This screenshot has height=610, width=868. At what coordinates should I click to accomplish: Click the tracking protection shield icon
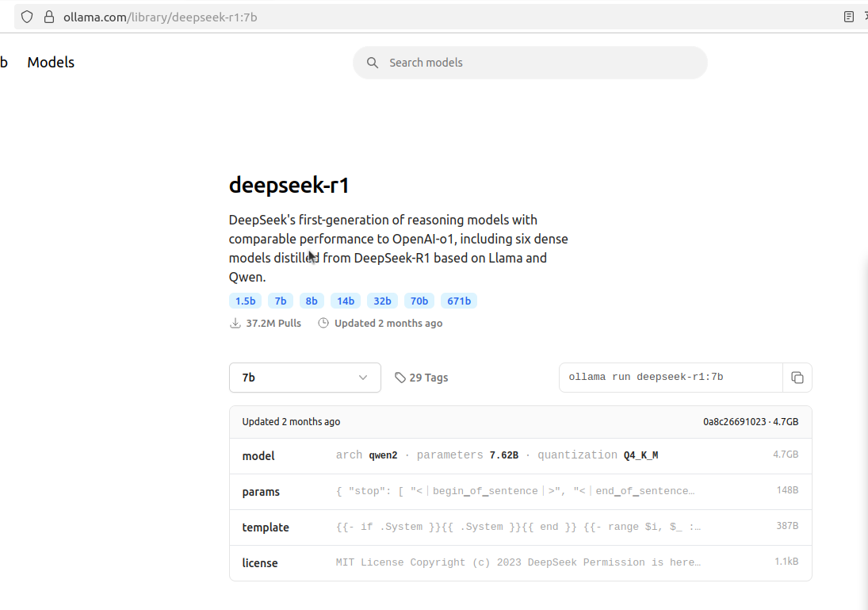[x=26, y=16]
